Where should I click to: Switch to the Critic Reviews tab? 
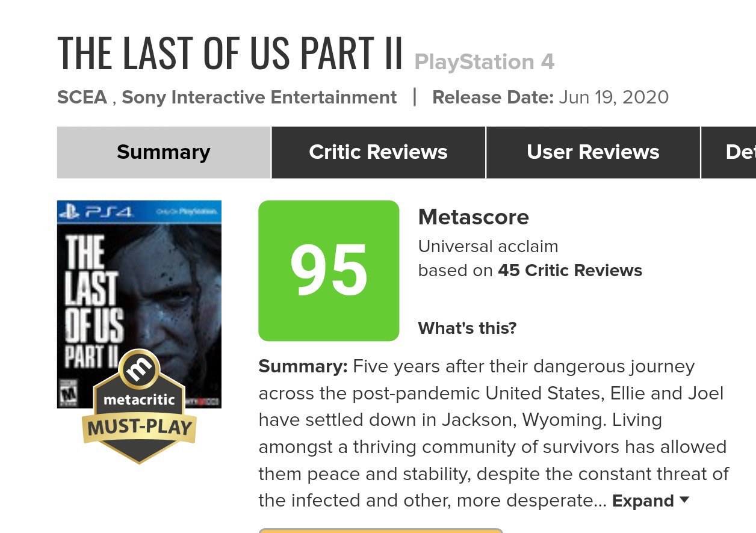tap(378, 152)
